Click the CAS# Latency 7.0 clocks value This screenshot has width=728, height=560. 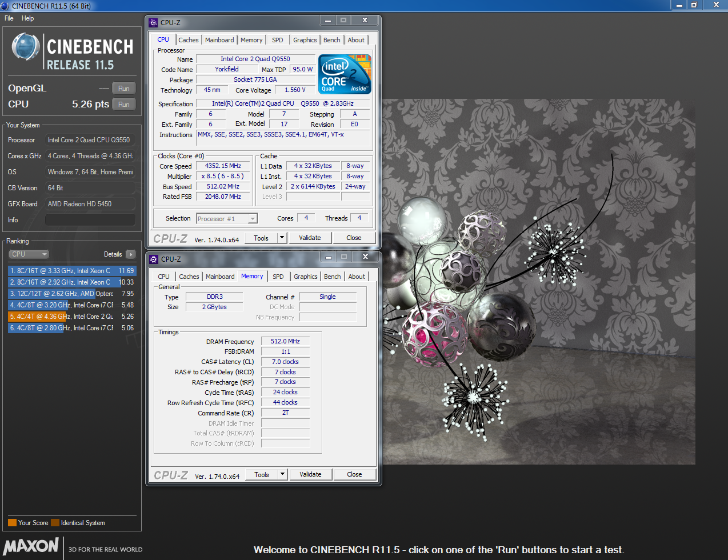click(285, 362)
